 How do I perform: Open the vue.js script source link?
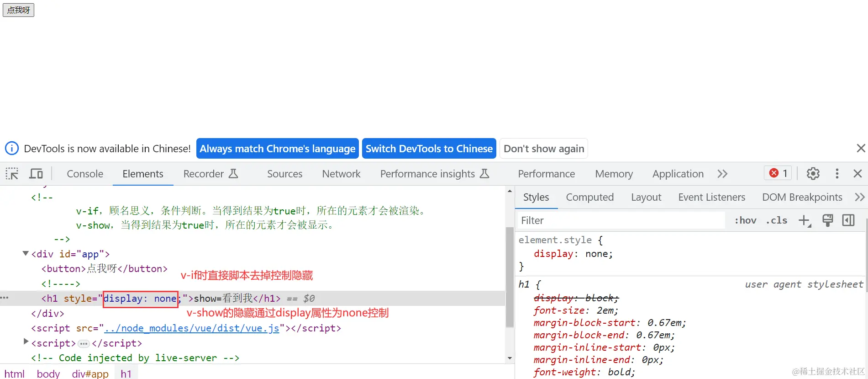[x=192, y=328]
